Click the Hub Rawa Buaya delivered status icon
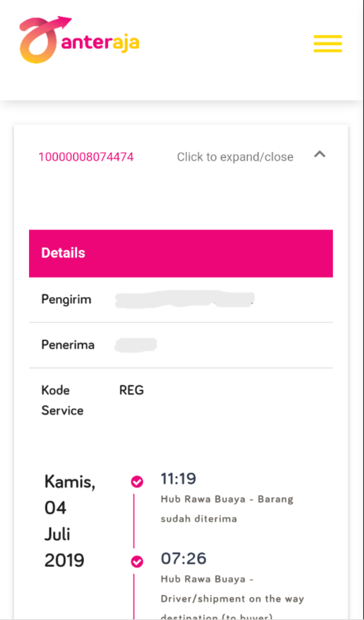 (x=138, y=481)
